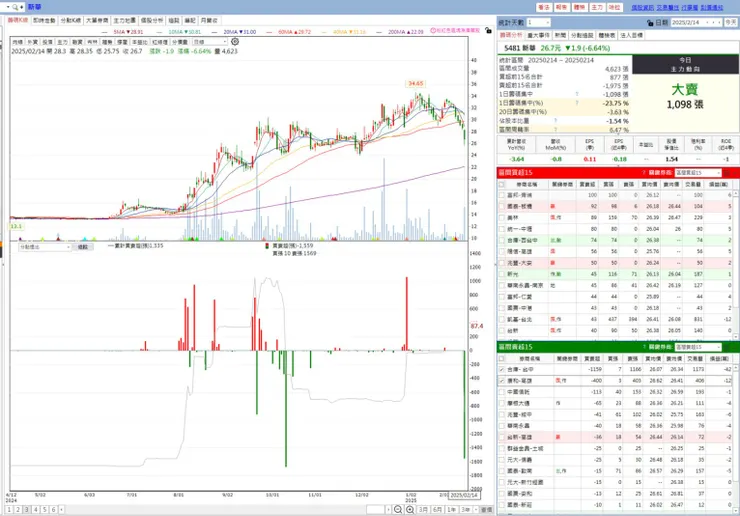
Task: Uncheck the sell row showing -400
Action: [502, 381]
